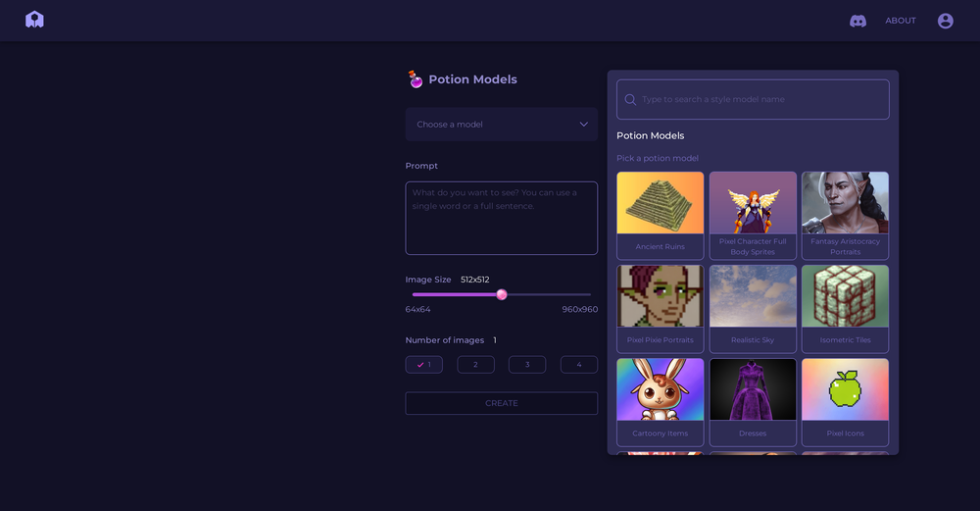
Task: Click the home logo icon
Action: pyautogui.click(x=34, y=20)
